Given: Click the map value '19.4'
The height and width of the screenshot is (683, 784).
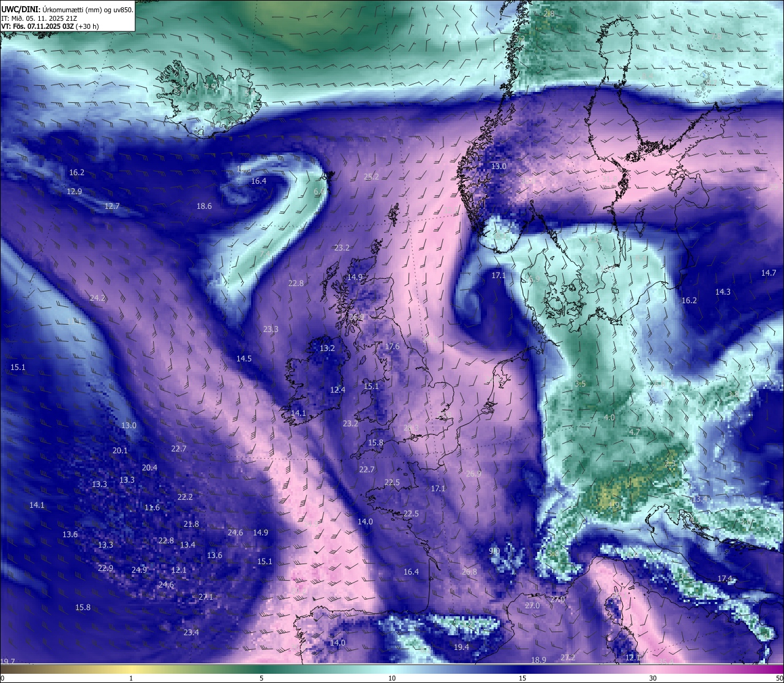Looking at the screenshot, I should coord(461,647).
